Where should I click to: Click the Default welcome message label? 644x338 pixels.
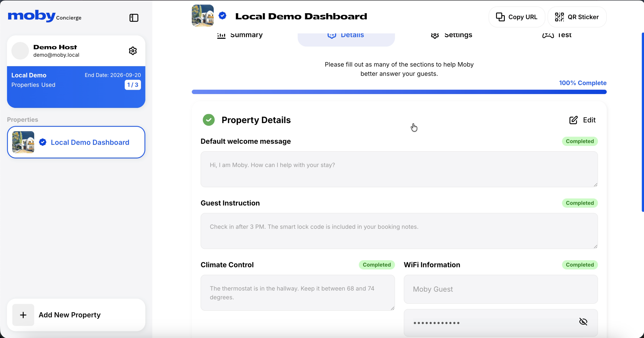[245, 141]
